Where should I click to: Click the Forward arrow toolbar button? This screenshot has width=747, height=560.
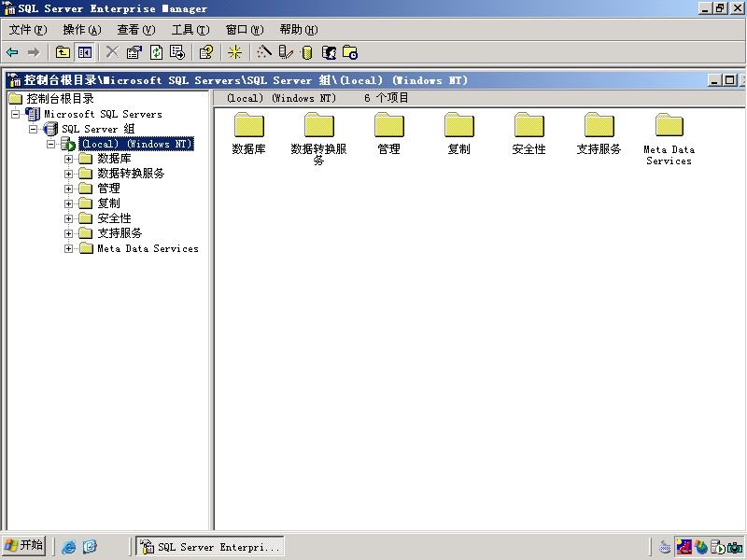(x=34, y=52)
